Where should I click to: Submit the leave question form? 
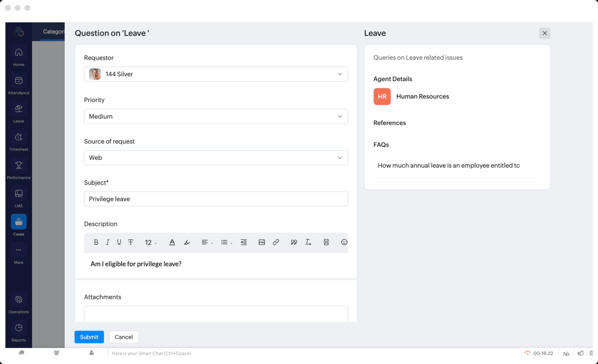[x=89, y=337]
